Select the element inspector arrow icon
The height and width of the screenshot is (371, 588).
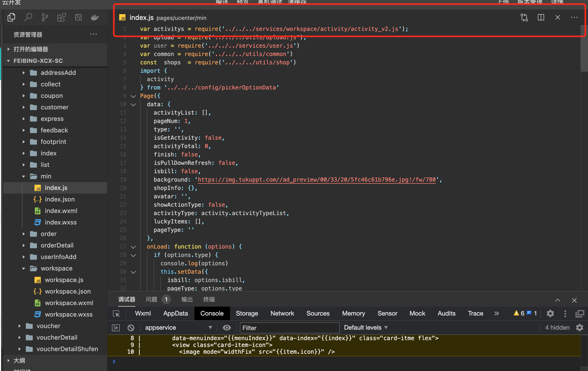click(x=116, y=313)
